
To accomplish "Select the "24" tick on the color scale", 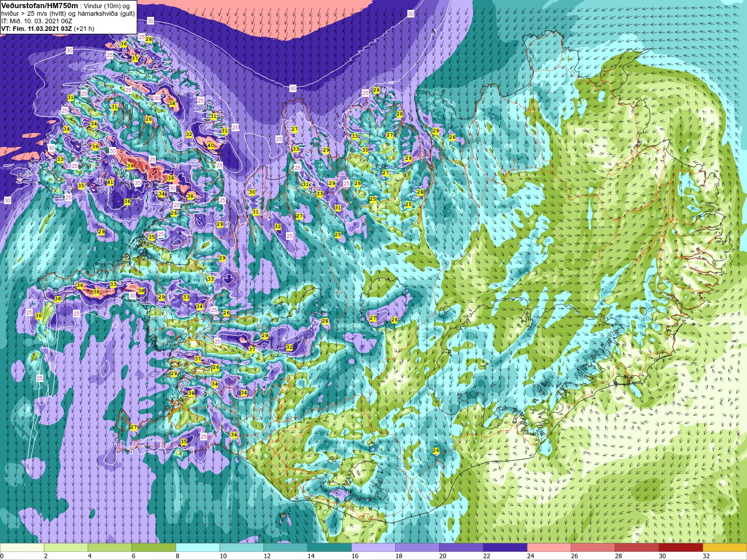I will coord(530,556).
